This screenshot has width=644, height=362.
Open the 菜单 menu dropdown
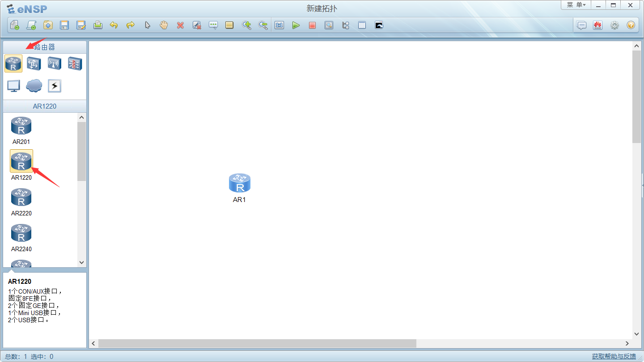click(x=576, y=5)
